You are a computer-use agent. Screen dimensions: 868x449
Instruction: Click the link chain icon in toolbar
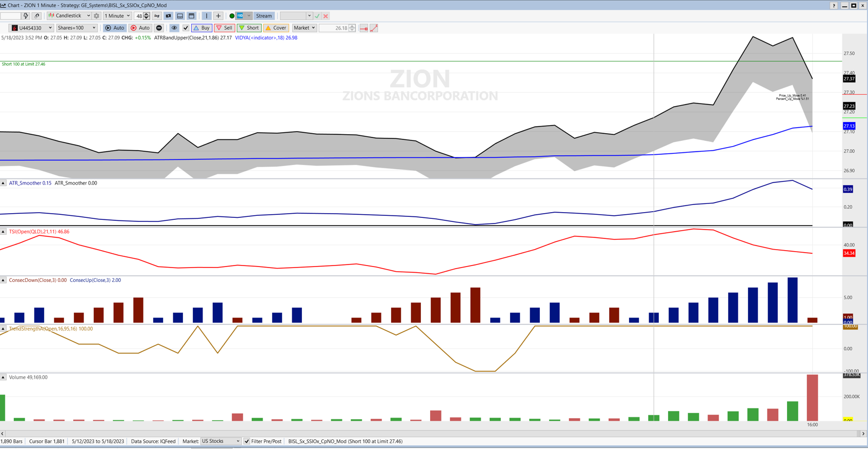(36, 16)
